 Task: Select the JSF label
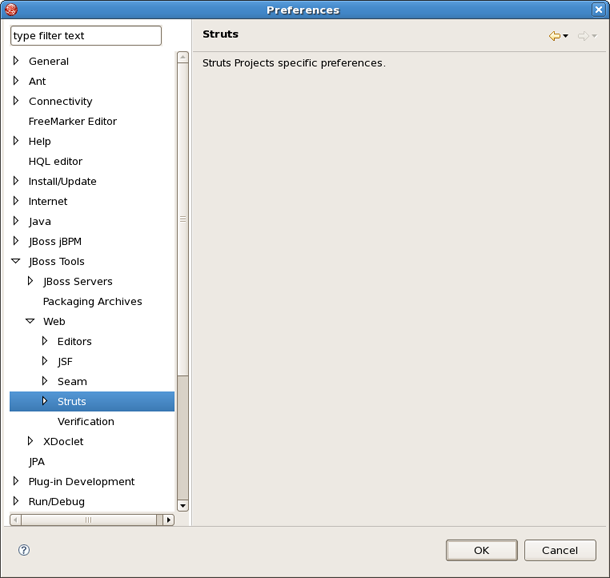pyautogui.click(x=65, y=362)
